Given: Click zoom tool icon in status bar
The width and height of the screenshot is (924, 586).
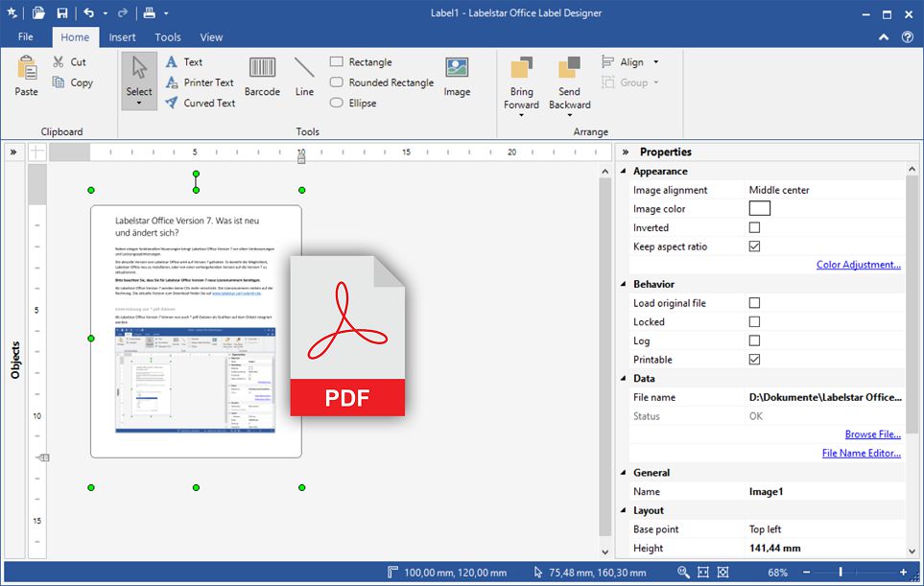Looking at the screenshot, I should click(x=683, y=572).
